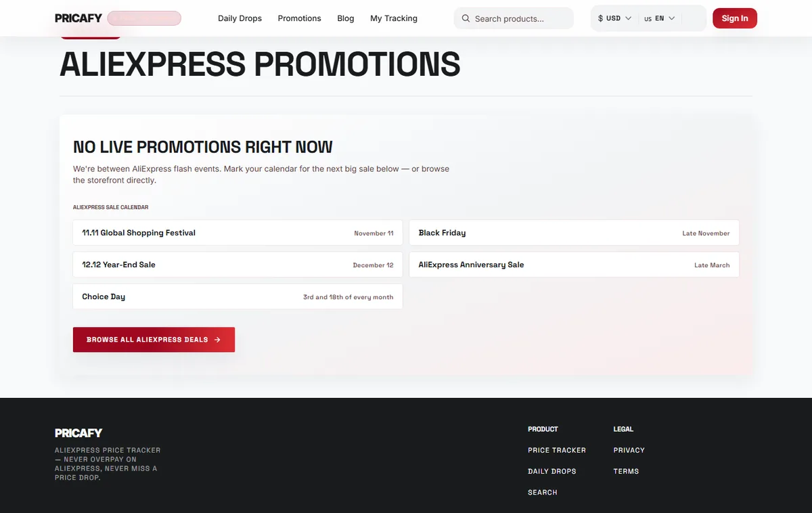Go to the Promotions nav item
The image size is (812, 513).
click(299, 18)
